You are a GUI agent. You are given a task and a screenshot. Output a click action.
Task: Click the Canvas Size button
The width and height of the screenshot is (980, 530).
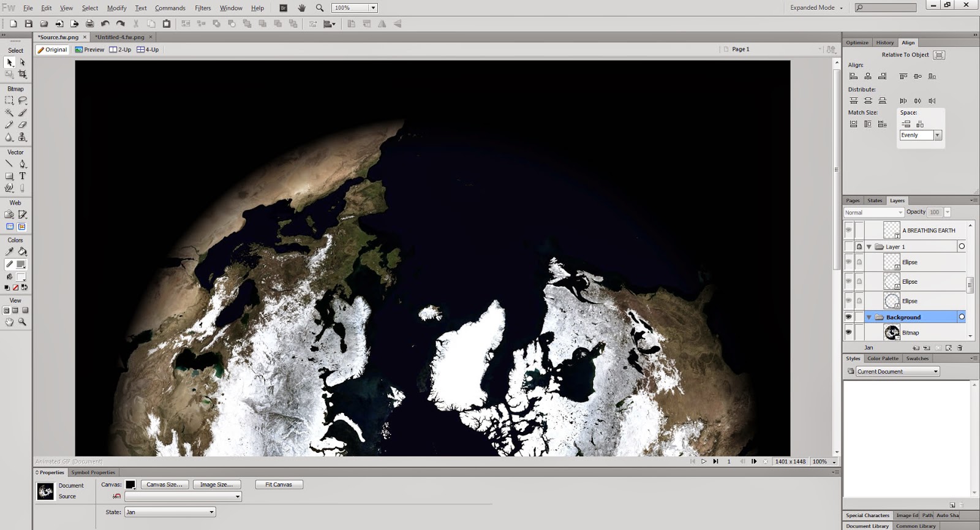coord(165,485)
